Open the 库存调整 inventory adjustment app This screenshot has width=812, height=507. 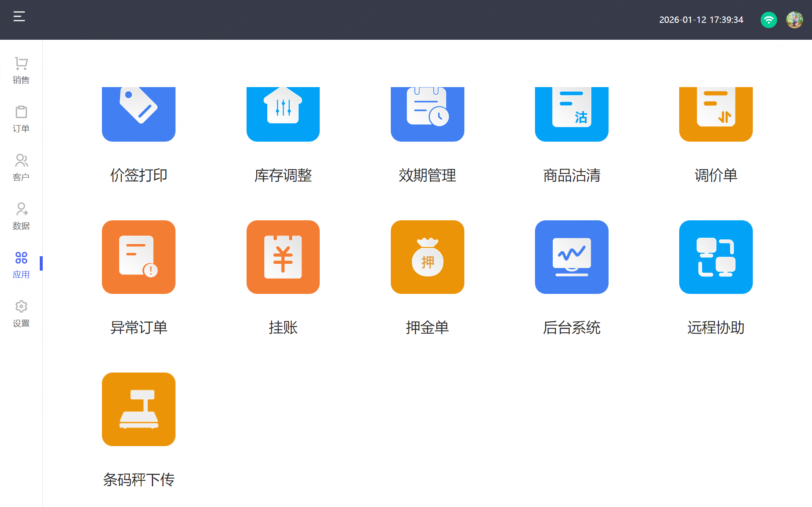283,114
